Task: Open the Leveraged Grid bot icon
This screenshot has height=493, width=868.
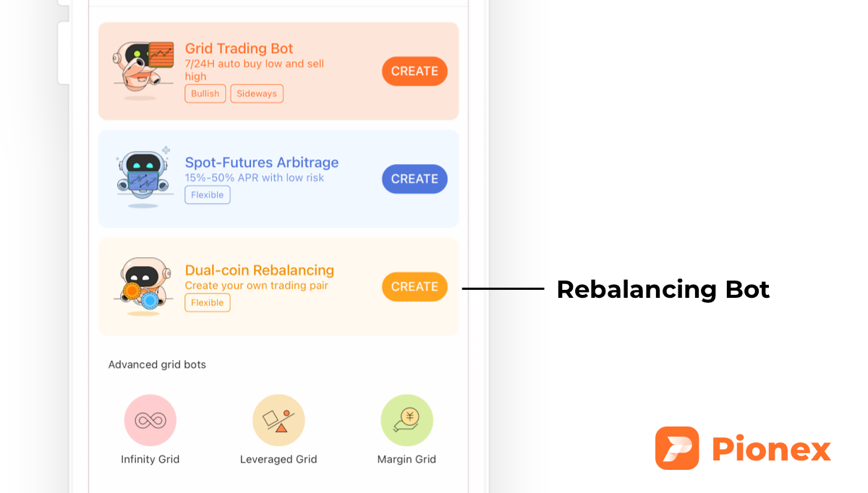Action: pyautogui.click(x=278, y=420)
